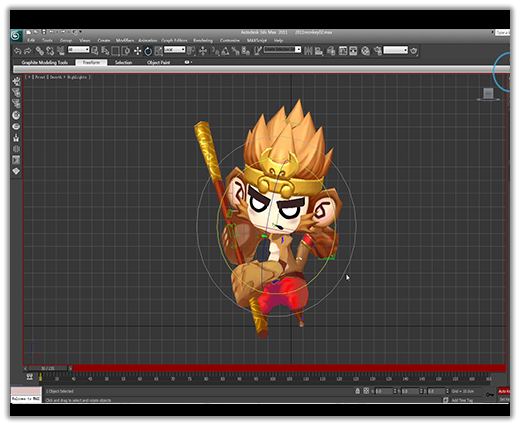The width and height of the screenshot is (520, 426).
Task: Open the render preset dropdown beside teapot
Action: pos(396,50)
